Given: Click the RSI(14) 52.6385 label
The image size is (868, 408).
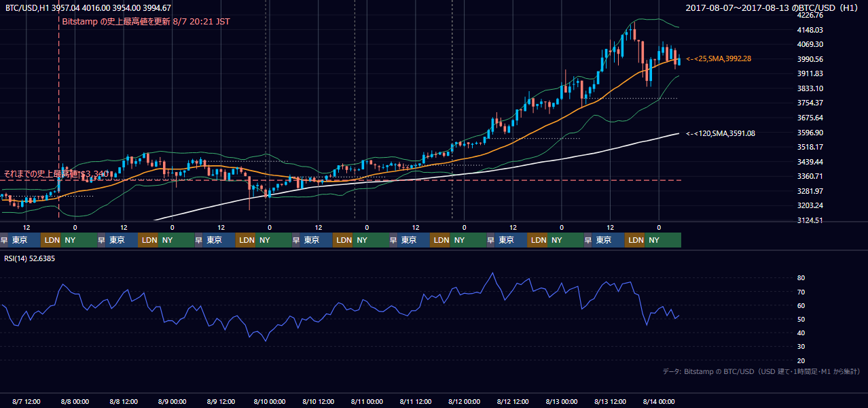Looking at the screenshot, I should [30, 258].
